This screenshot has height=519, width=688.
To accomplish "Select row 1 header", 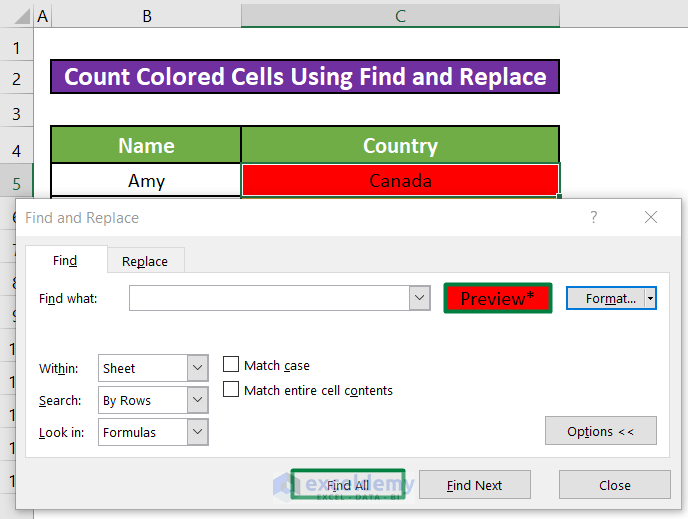I will (16, 47).
